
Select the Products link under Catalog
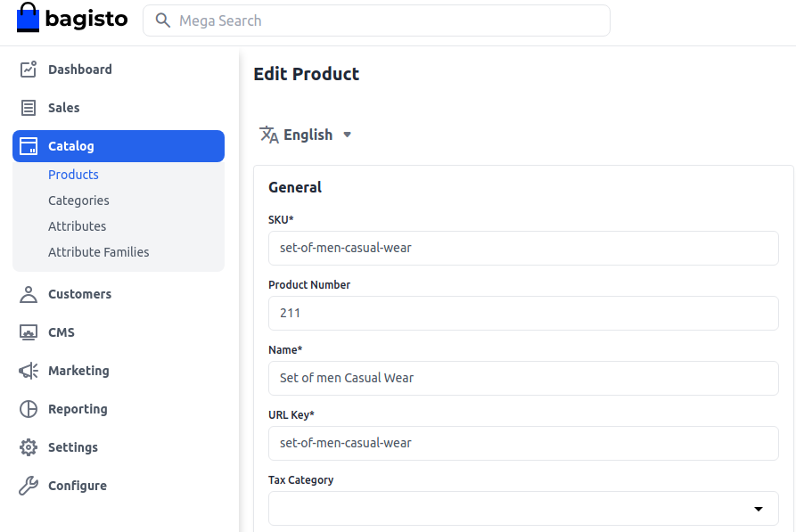point(73,174)
